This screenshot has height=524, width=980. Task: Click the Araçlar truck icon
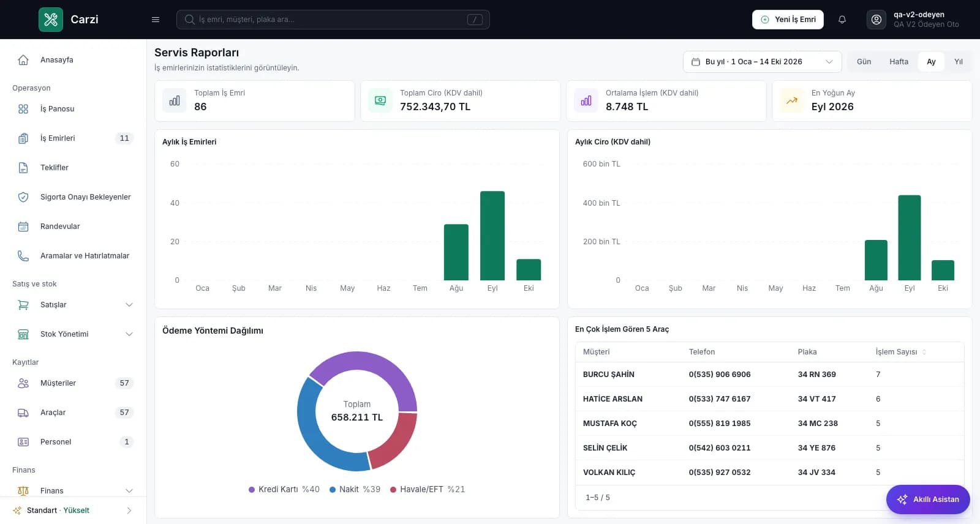click(x=23, y=413)
